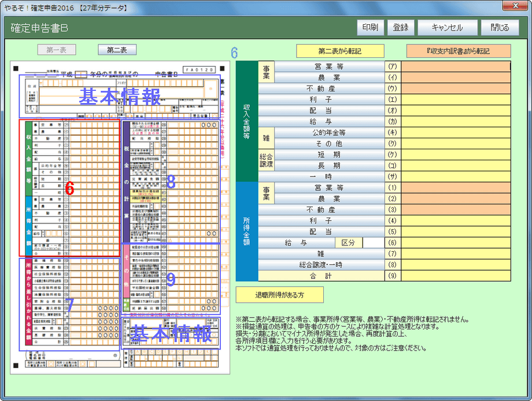Click the 農業 (2) income amount field
The width and height of the screenshot is (532, 401).
pos(456,198)
